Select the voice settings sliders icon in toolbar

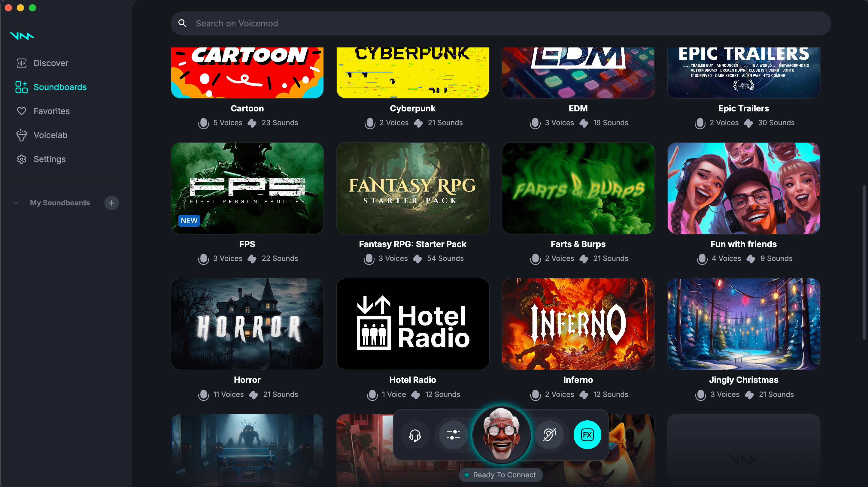click(x=453, y=434)
